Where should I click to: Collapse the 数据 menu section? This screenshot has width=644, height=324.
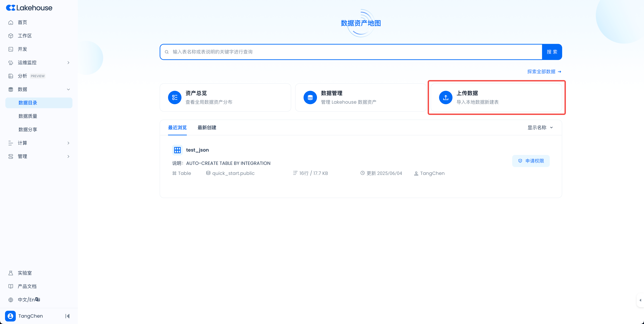tap(68, 89)
